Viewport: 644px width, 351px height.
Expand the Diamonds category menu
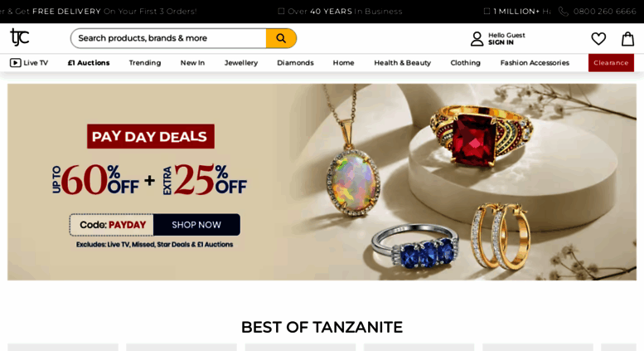point(295,62)
